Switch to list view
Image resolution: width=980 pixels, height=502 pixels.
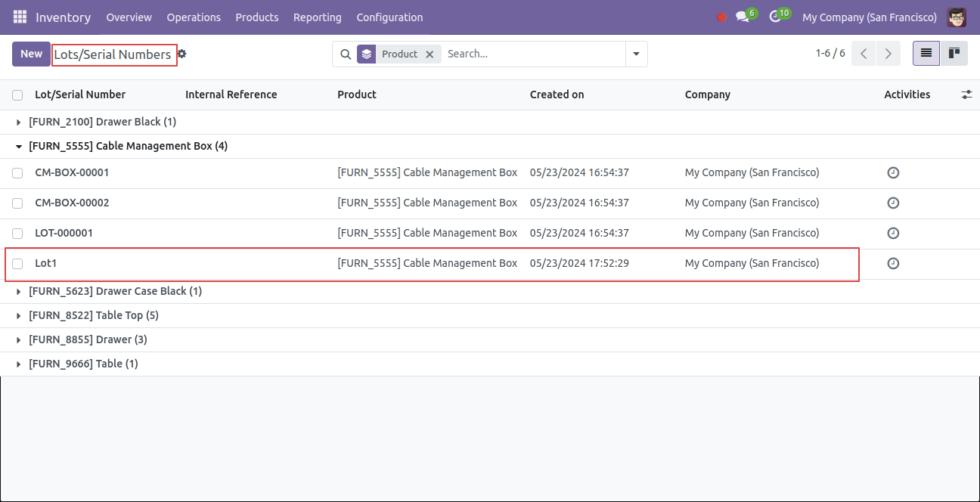[926, 54]
